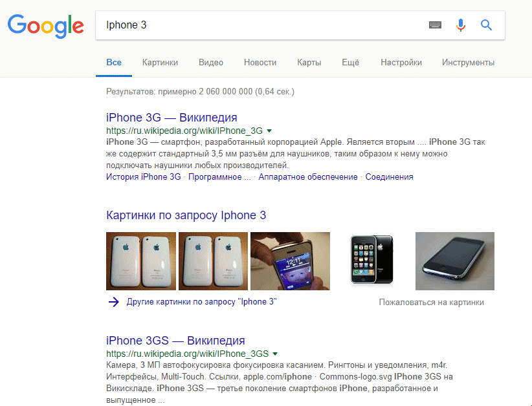Expand dropdown arrow next to IPhone_3GS URL
This screenshot has height=406, width=532.
click(275, 354)
